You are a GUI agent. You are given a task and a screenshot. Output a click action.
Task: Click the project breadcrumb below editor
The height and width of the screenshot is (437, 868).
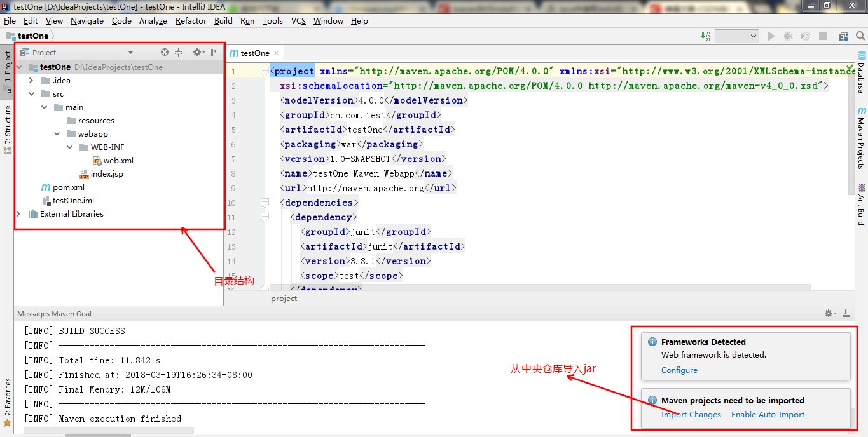point(284,298)
